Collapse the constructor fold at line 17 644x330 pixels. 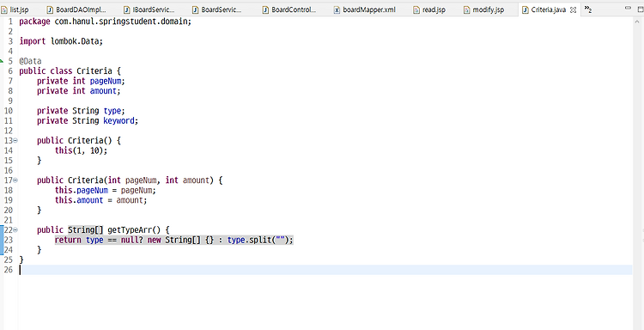15,180
